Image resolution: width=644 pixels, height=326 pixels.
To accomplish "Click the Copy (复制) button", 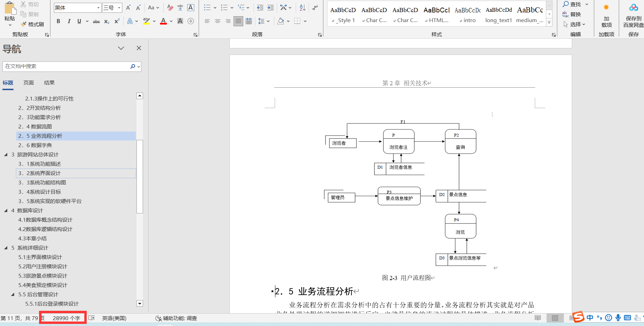I will pos(30,14).
